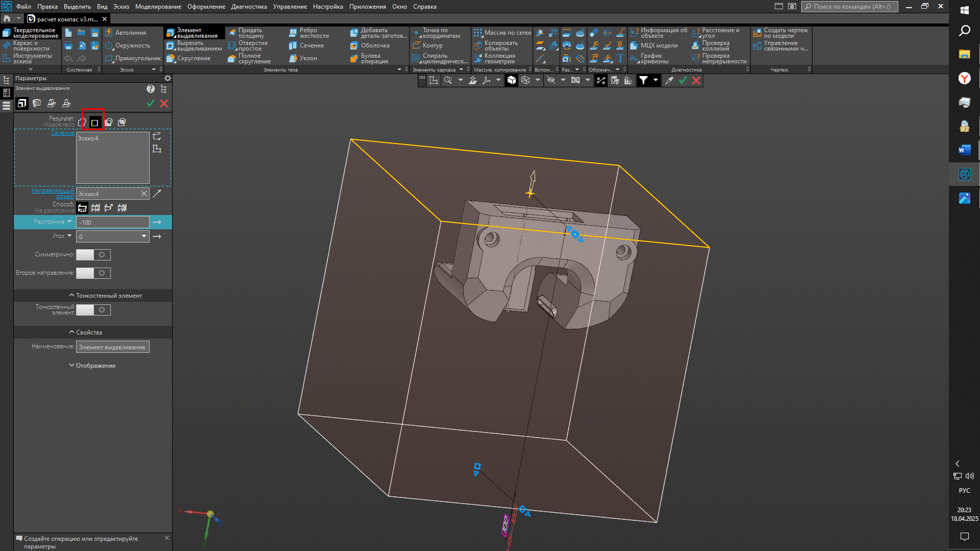
Task: Open the Угол value dropdown
Action: (144, 236)
